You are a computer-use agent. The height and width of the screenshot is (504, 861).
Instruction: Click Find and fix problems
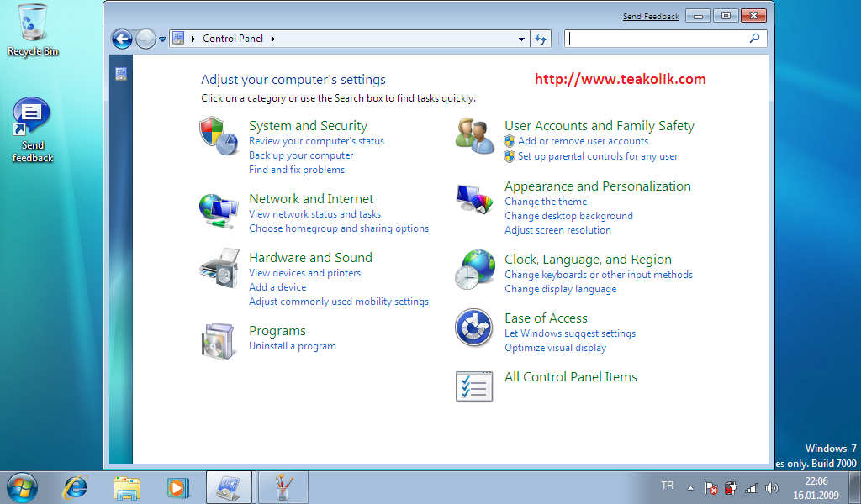pos(297,170)
